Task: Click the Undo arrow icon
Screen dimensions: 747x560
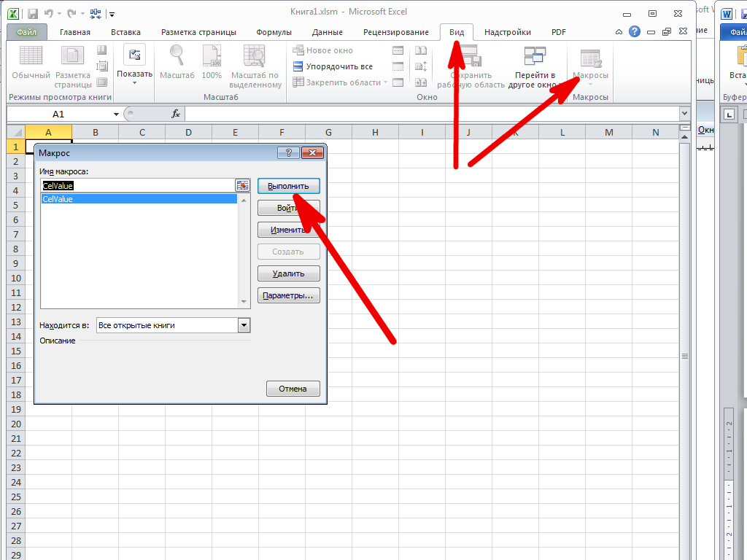Action: pyautogui.click(x=49, y=14)
